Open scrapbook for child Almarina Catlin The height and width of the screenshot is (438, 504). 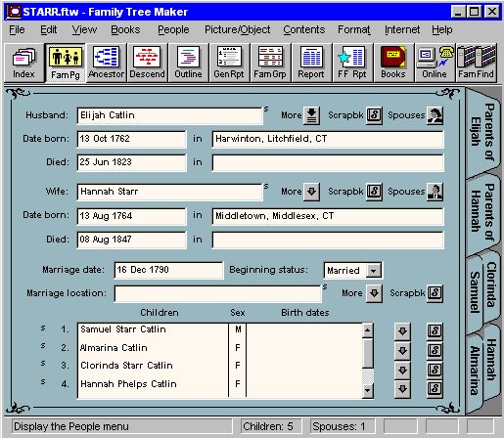(435, 351)
